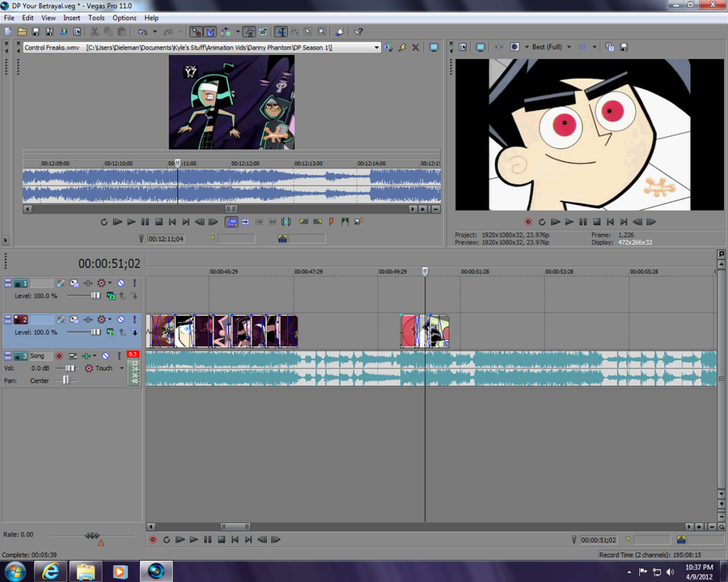Open the Edit menu

[28, 18]
